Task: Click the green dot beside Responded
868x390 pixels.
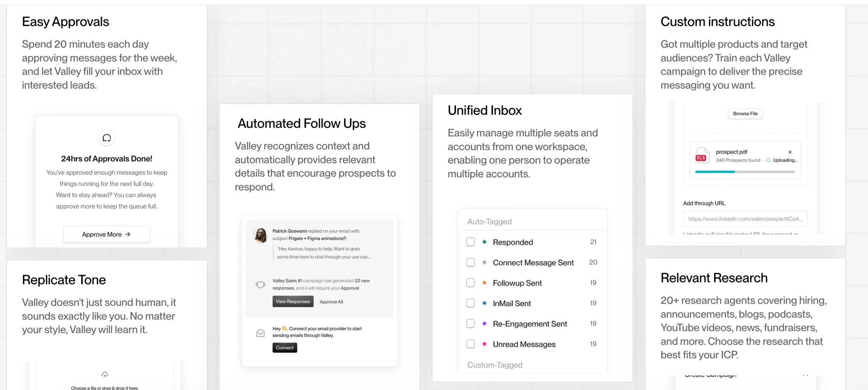Action: coord(484,242)
